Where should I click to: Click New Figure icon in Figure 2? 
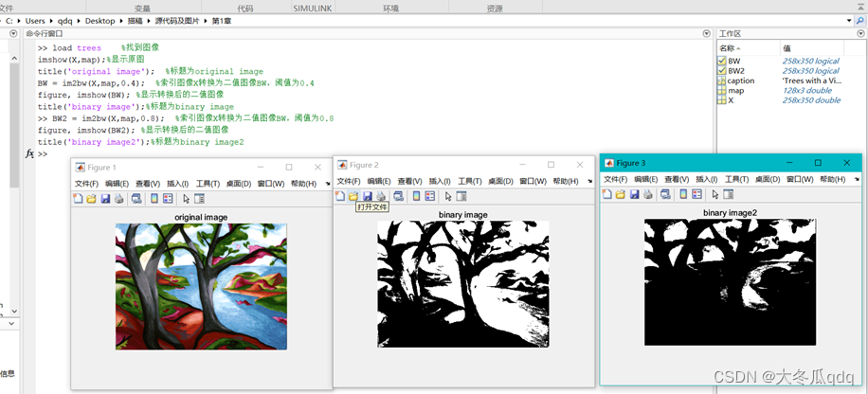point(340,196)
